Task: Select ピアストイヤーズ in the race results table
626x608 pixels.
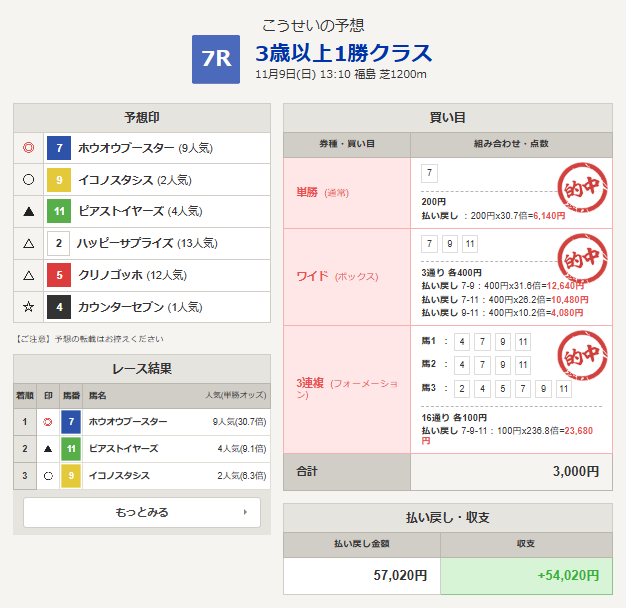Action: click(x=121, y=449)
